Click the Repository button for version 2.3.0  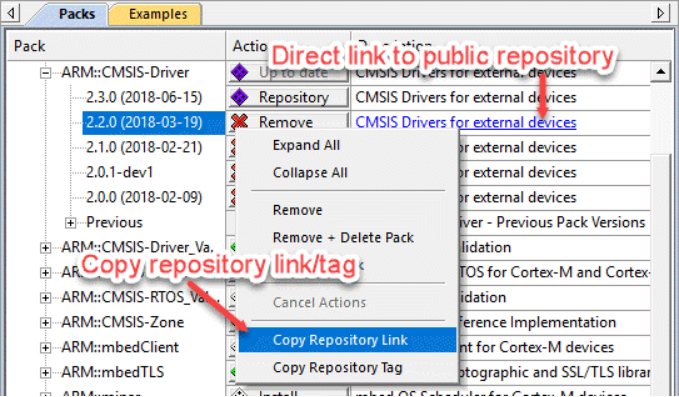click(288, 97)
